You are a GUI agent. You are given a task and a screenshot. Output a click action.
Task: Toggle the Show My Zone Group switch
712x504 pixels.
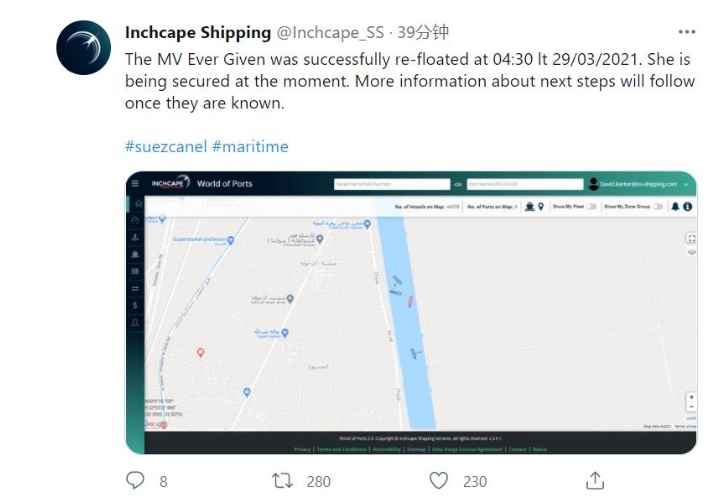pyautogui.click(x=658, y=207)
